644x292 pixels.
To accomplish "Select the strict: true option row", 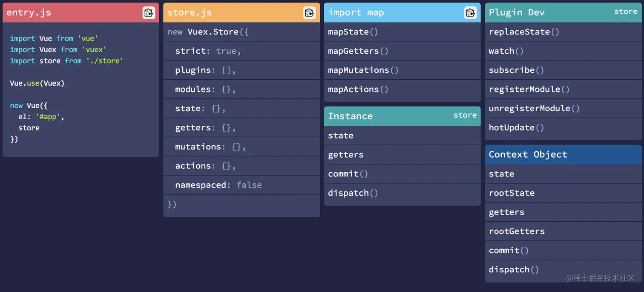I will pyautogui.click(x=241, y=51).
